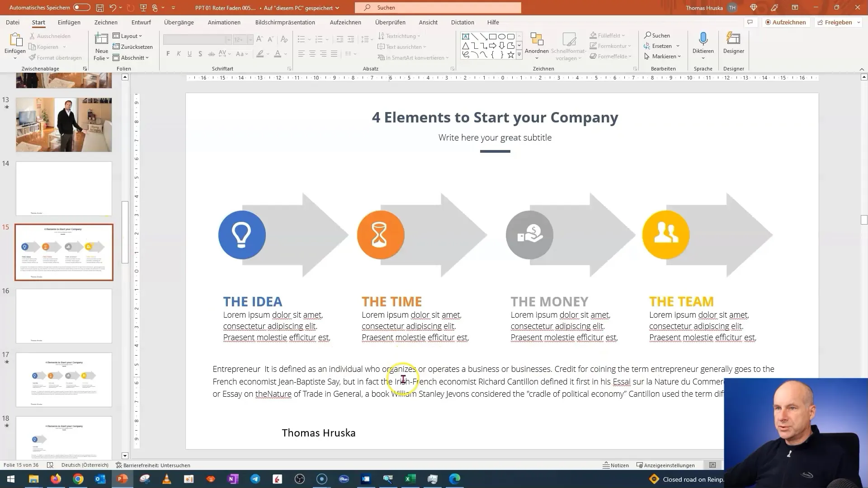
Task: Expand the Abschnitt section dropdown
Action: tap(148, 57)
